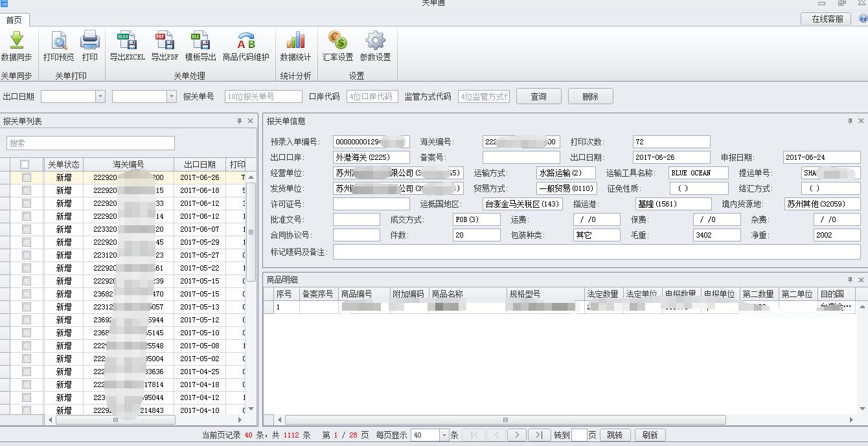The image size is (868, 446).
Task: Click the 跳转 jump button
Action: point(615,435)
